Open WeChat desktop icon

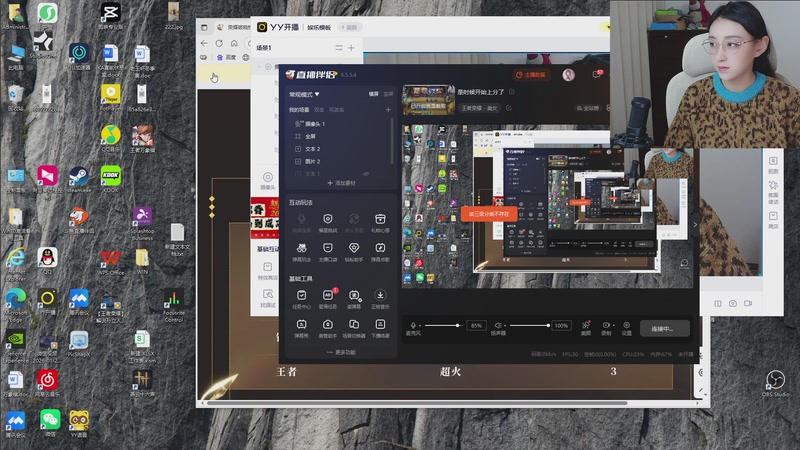click(49, 423)
